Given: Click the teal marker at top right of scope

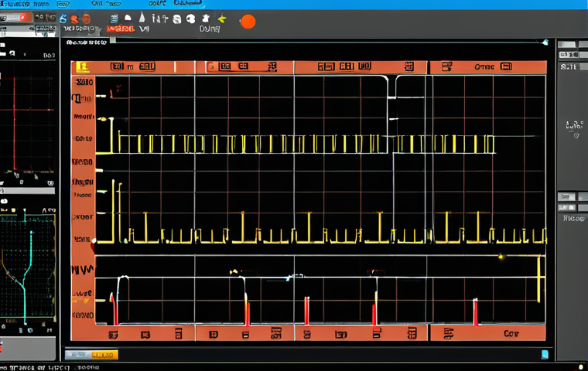Looking at the screenshot, I should click(545, 42).
